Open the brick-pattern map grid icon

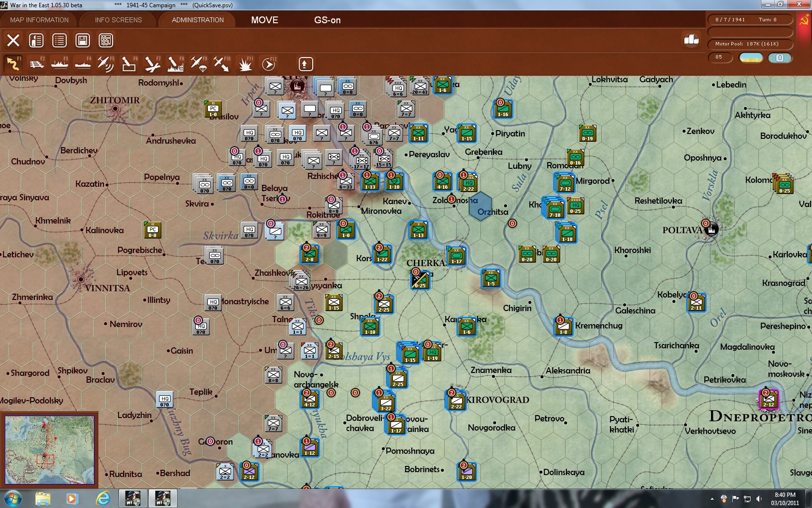click(106, 40)
